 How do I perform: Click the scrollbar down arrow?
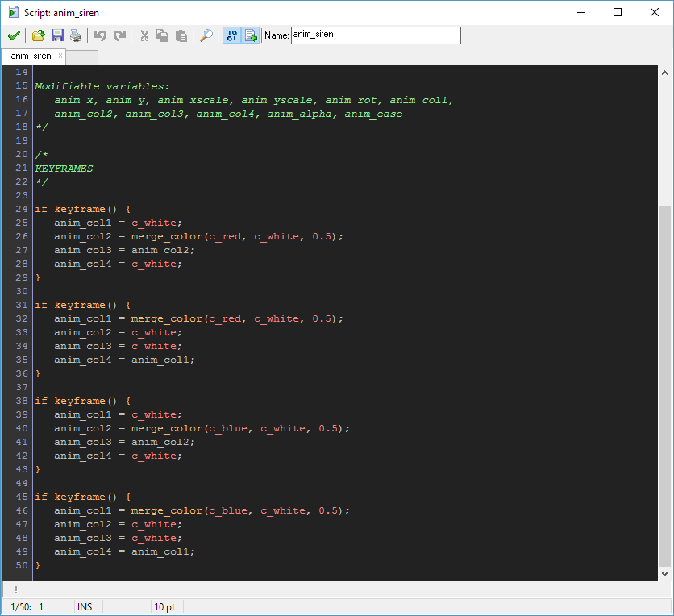coord(664,573)
